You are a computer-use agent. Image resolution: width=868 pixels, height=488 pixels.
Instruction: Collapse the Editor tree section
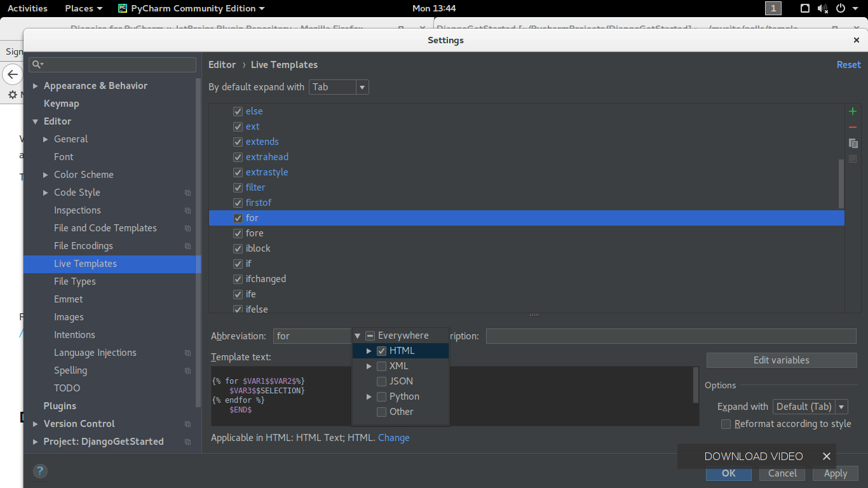[36, 121]
